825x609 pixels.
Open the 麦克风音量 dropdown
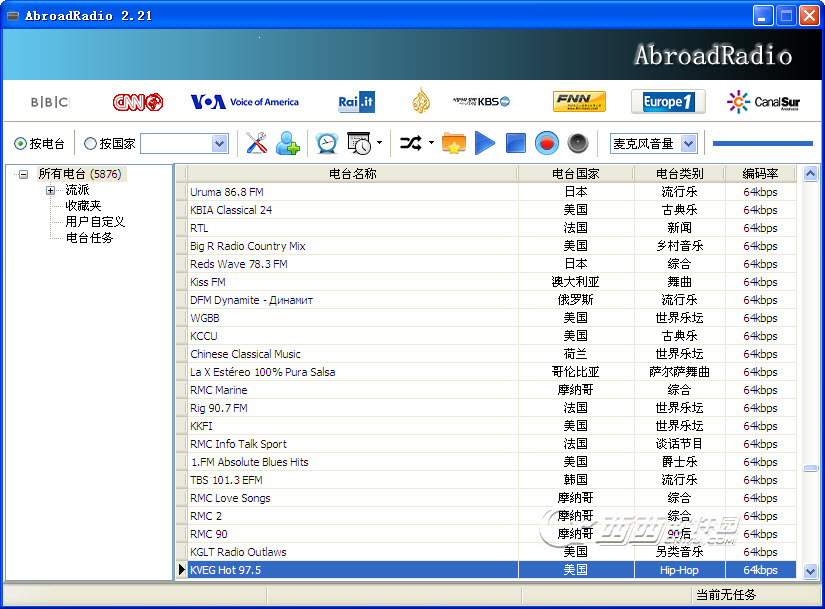[689, 144]
